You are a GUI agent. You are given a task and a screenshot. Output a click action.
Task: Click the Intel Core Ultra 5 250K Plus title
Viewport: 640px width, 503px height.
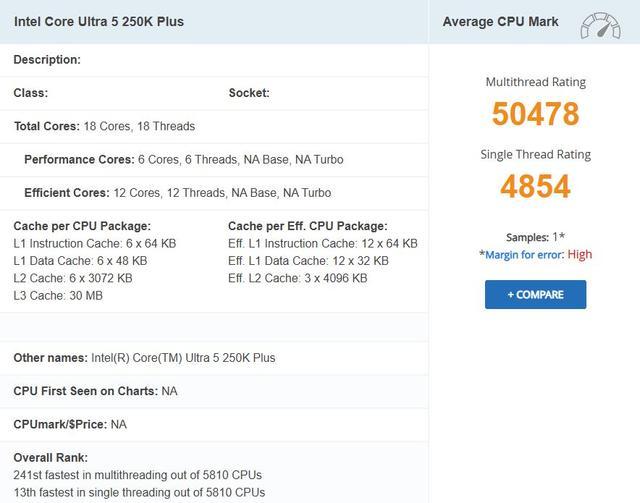point(99,21)
